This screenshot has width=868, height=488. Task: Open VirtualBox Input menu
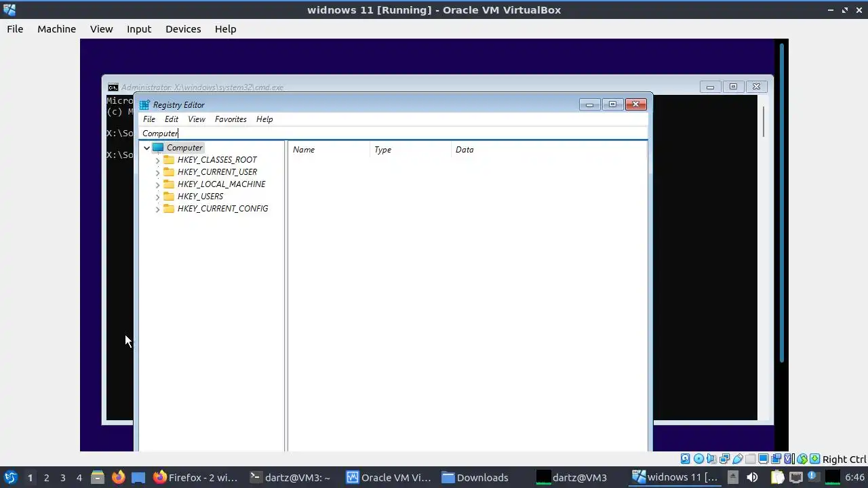[139, 29]
